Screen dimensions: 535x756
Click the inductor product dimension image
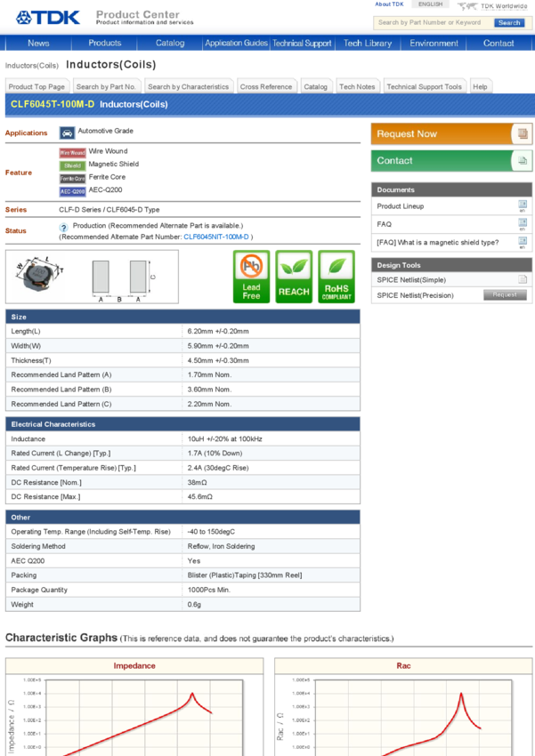(x=92, y=277)
